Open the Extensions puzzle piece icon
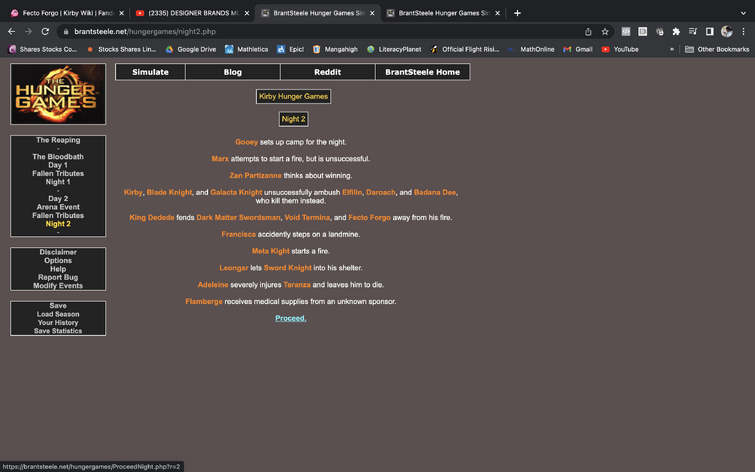Screen dimensions: 755x472 [676, 31]
